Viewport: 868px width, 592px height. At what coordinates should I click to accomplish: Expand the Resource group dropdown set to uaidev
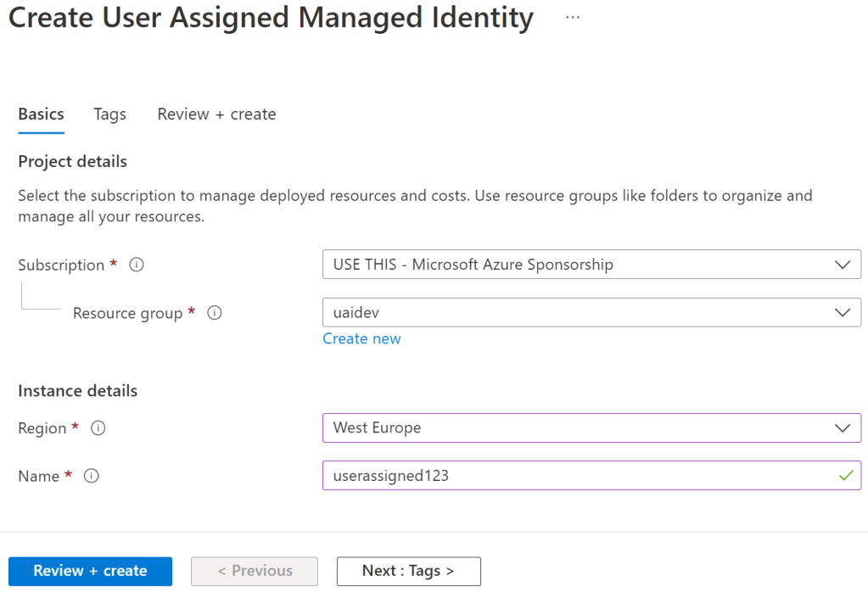(577, 312)
